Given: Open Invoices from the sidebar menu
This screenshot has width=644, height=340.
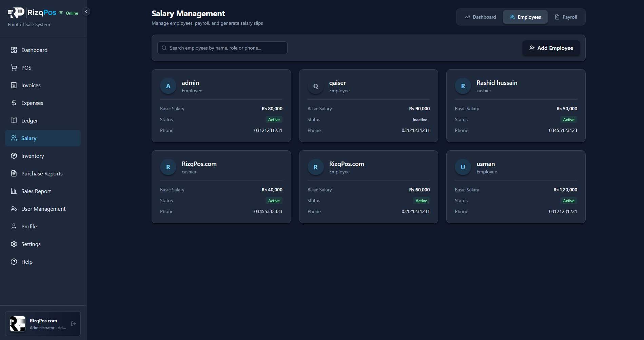Looking at the screenshot, I should (x=43, y=85).
